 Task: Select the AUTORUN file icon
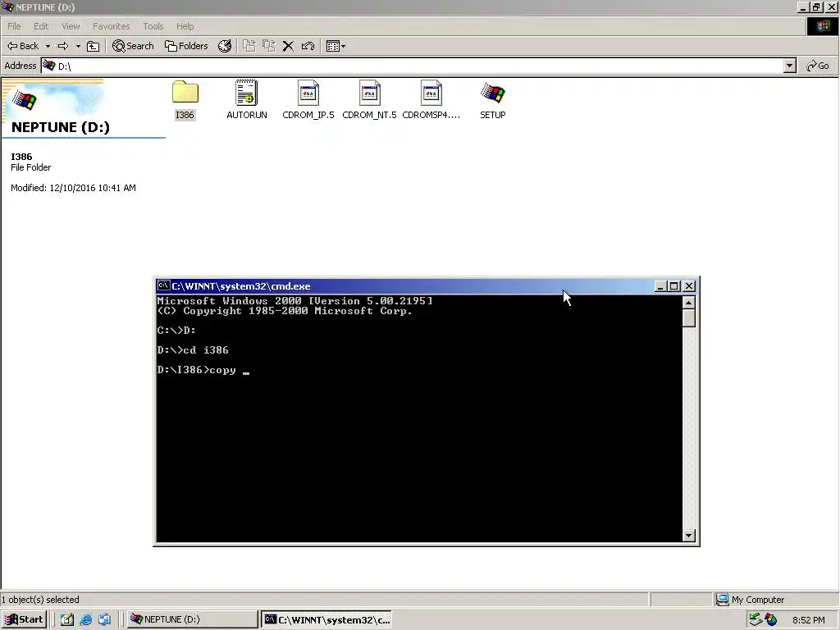(x=246, y=93)
